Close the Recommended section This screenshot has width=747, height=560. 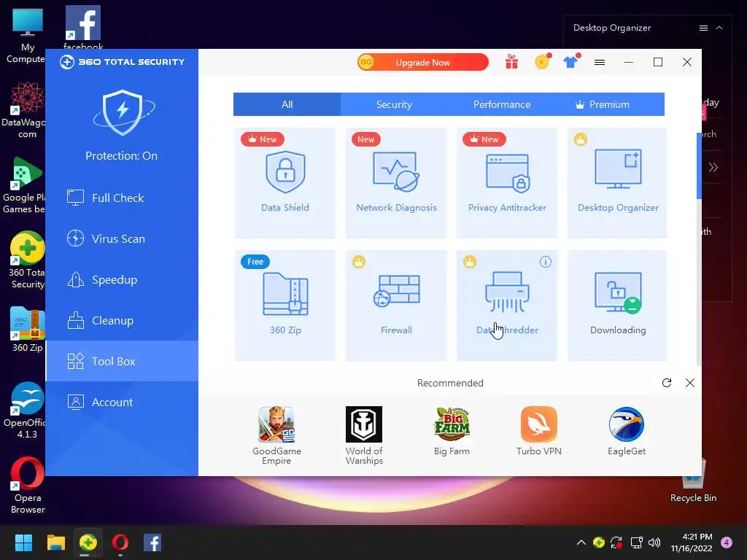point(690,383)
